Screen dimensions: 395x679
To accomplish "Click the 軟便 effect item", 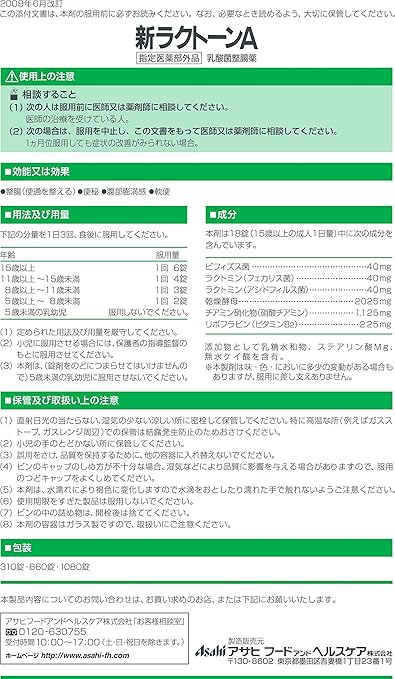I will pos(159,191).
